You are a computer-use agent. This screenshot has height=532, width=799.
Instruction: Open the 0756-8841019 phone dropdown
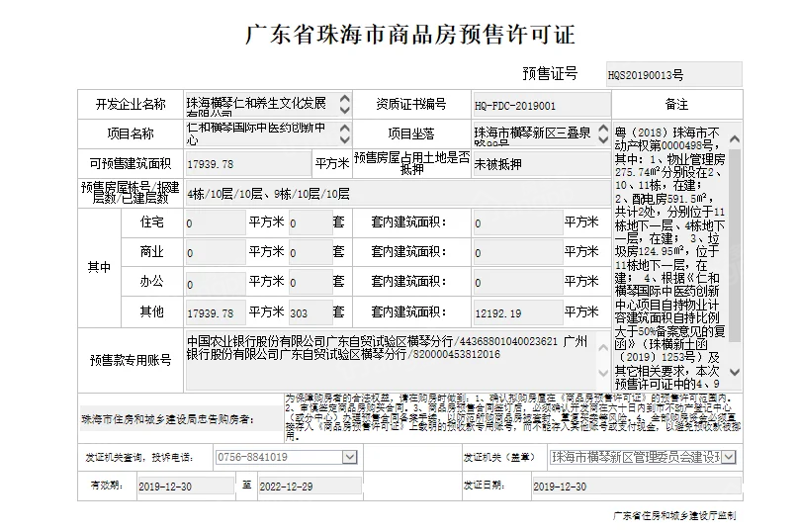(x=350, y=457)
